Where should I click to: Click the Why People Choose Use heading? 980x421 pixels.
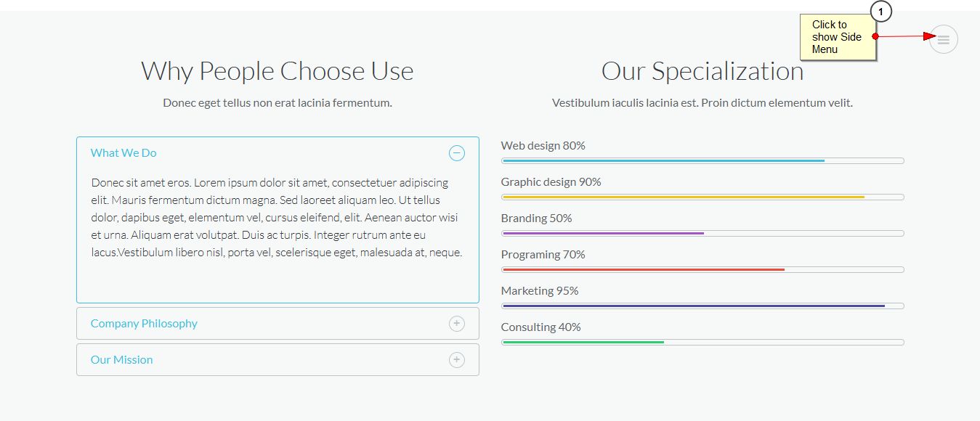pyautogui.click(x=278, y=71)
